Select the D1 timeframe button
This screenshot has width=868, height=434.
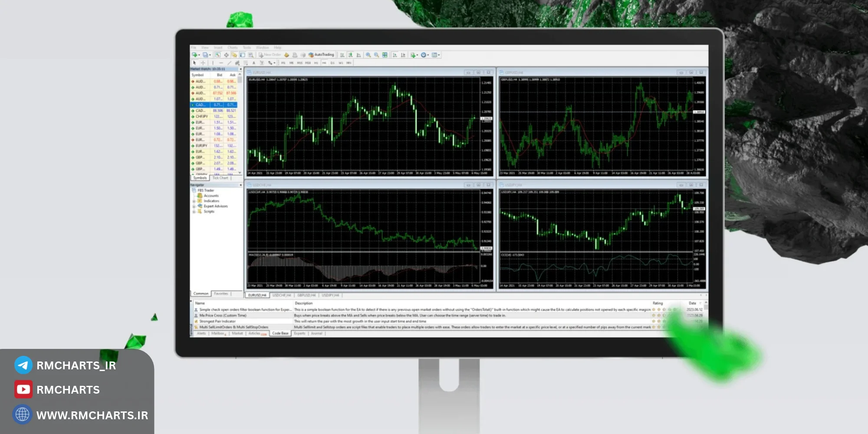point(332,63)
